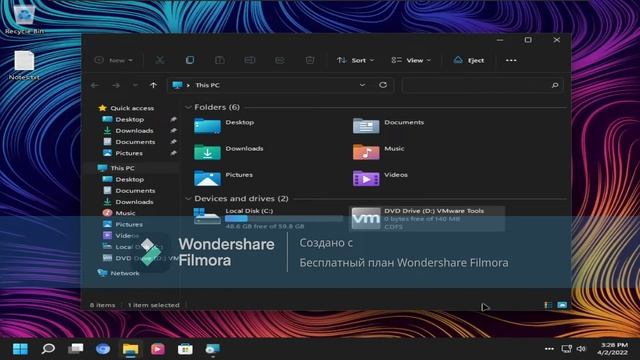640x360 pixels.
Task: Unpin Desktop via its pin icon
Action: 173,120
